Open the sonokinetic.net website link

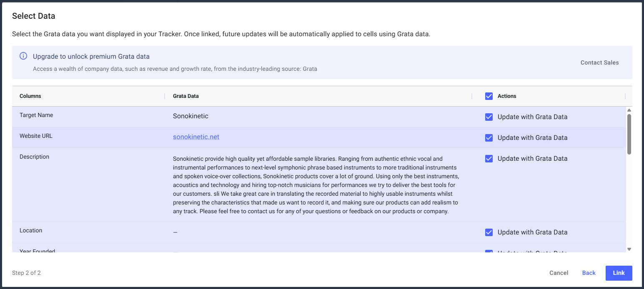coord(196,137)
